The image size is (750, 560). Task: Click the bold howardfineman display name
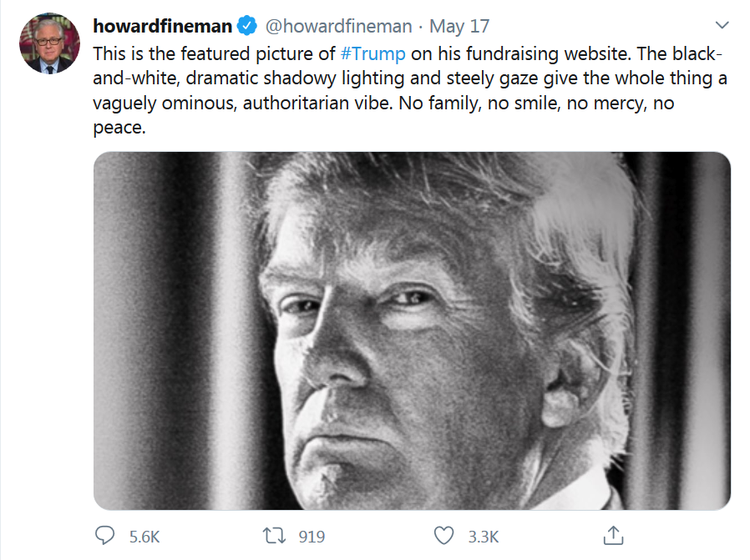[162, 26]
